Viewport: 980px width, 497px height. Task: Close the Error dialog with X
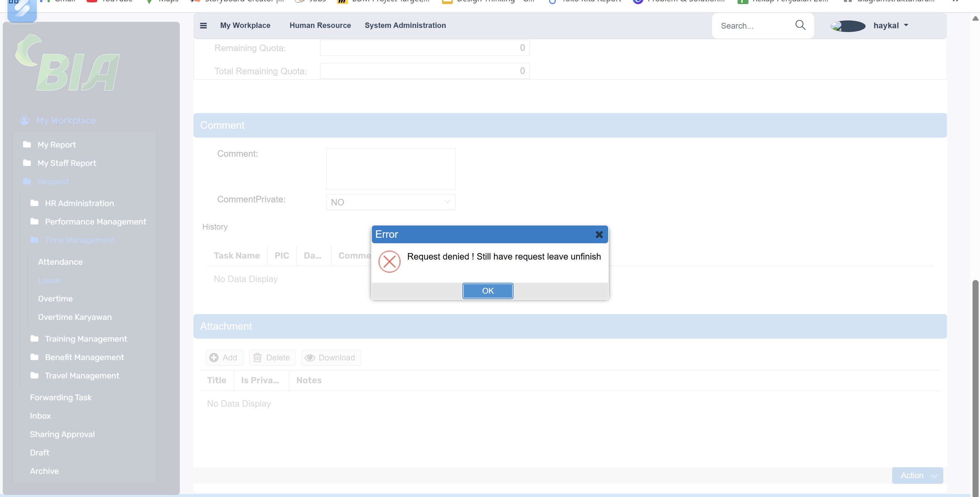(599, 234)
